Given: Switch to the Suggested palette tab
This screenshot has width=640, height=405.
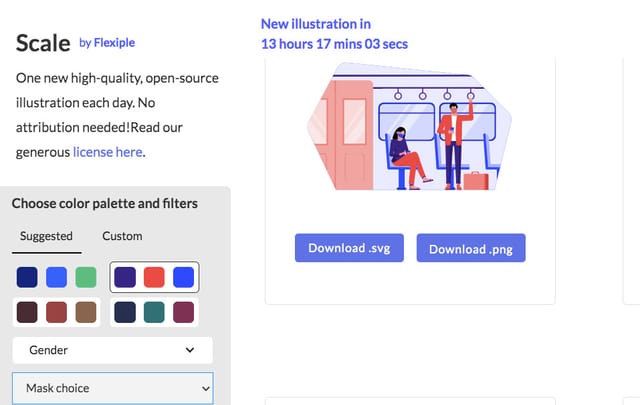Looking at the screenshot, I should click(47, 236).
